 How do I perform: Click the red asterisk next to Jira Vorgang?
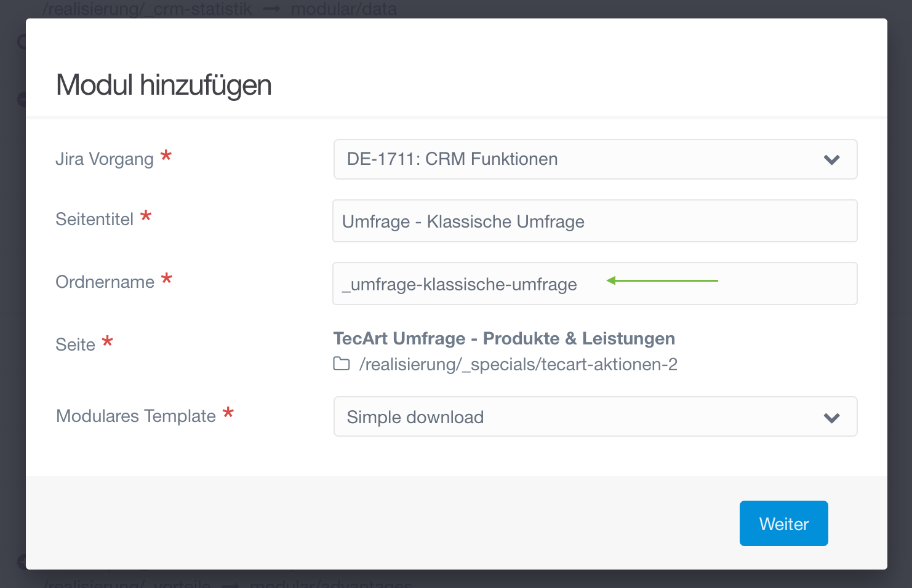pos(166,157)
